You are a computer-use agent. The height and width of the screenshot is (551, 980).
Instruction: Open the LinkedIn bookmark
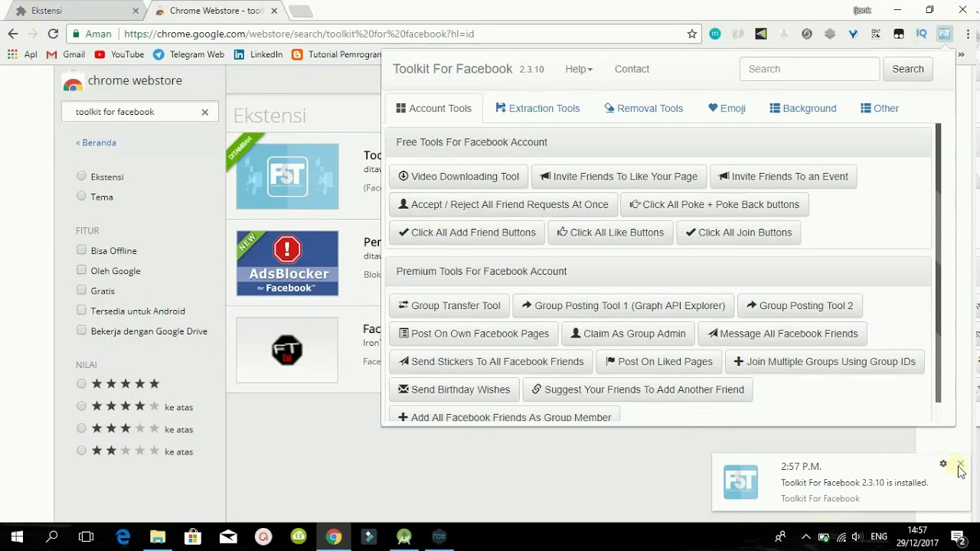258,54
